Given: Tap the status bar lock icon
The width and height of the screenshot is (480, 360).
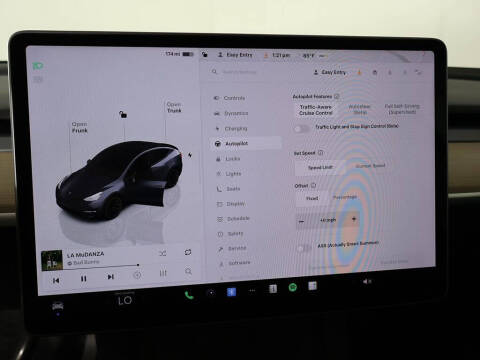Looking at the screenshot, I should (204, 54).
